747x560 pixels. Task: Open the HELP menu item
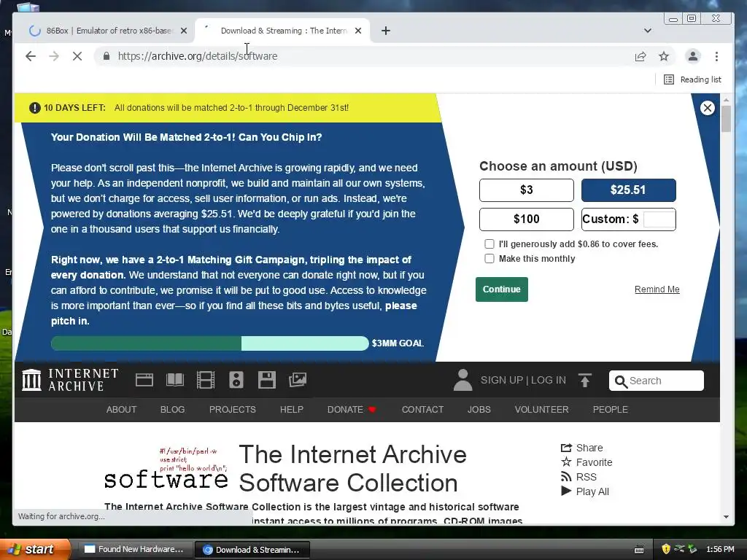(292, 410)
